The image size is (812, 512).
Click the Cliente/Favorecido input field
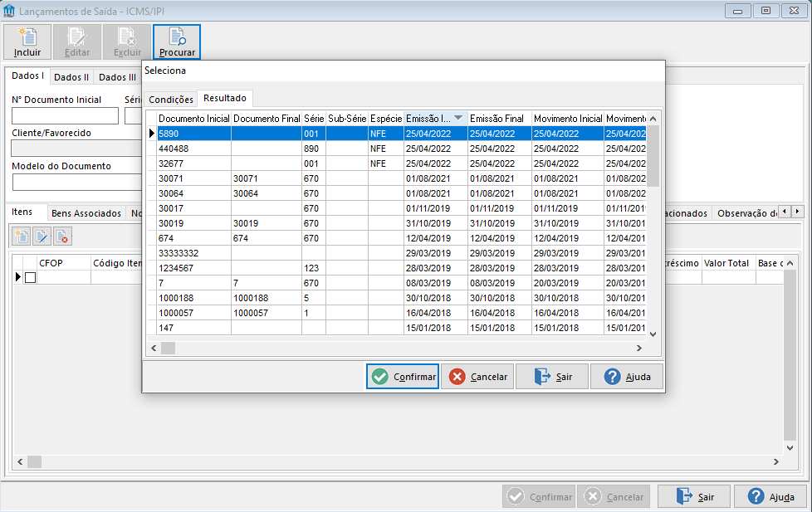76,148
